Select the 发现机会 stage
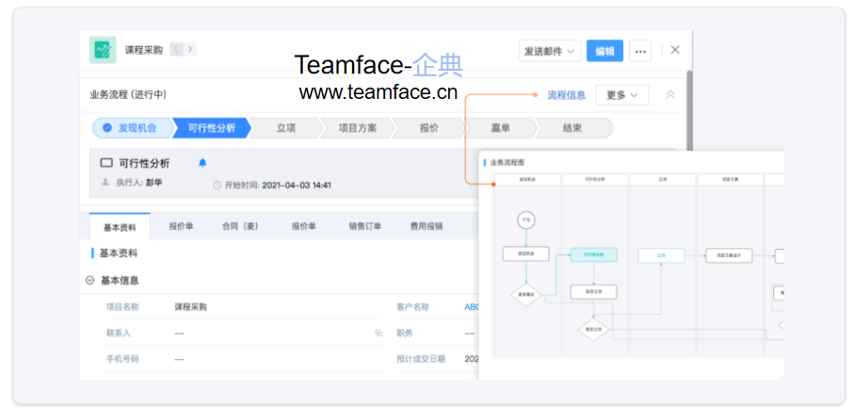 click(x=132, y=128)
